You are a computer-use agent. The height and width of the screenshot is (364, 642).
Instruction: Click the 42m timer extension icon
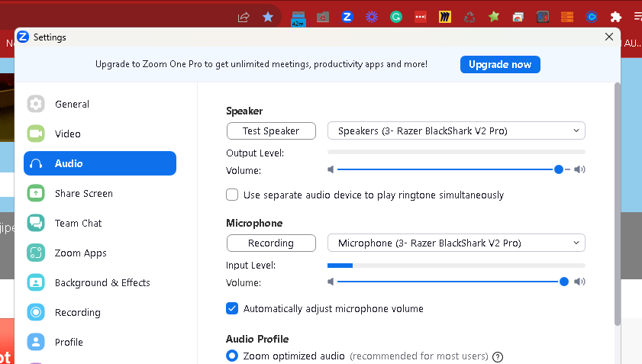click(x=298, y=18)
